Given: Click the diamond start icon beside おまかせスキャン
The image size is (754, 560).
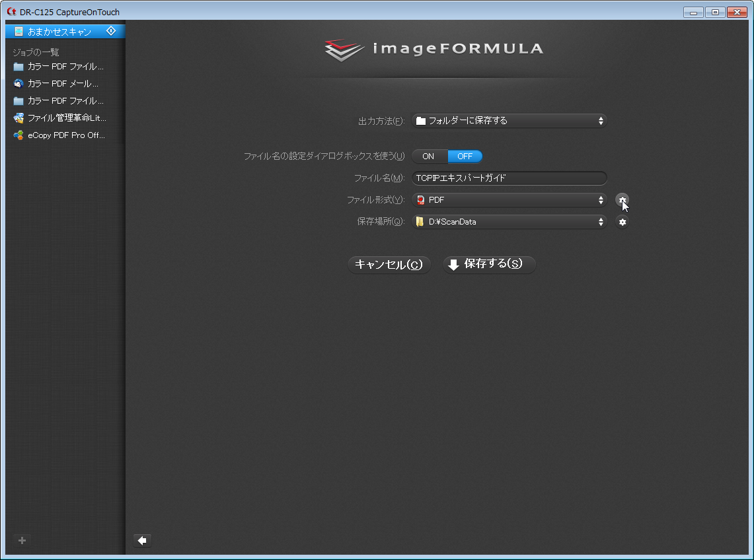Looking at the screenshot, I should [111, 31].
